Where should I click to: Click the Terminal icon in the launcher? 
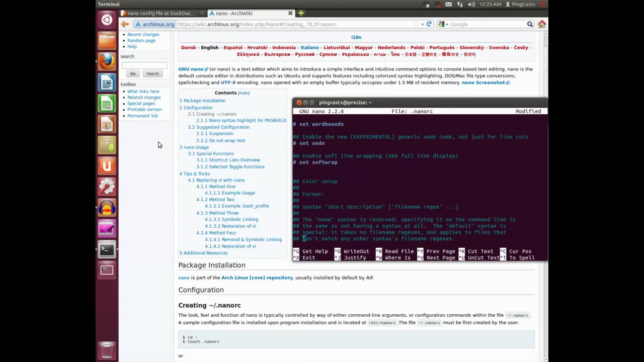107,249
